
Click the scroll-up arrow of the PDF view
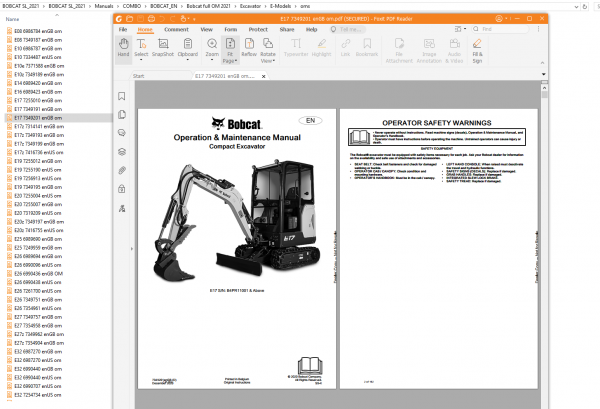[x=544, y=88]
